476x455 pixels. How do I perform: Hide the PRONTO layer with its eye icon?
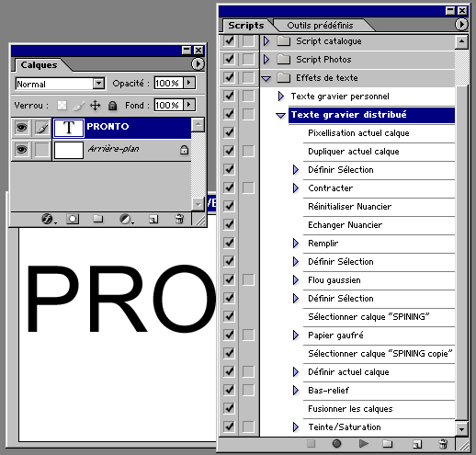point(21,127)
